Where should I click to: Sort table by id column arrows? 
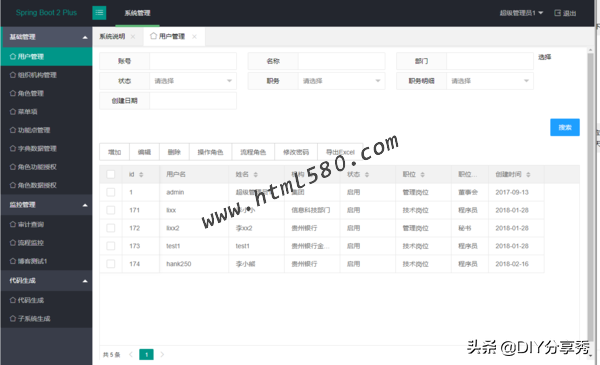(141, 174)
